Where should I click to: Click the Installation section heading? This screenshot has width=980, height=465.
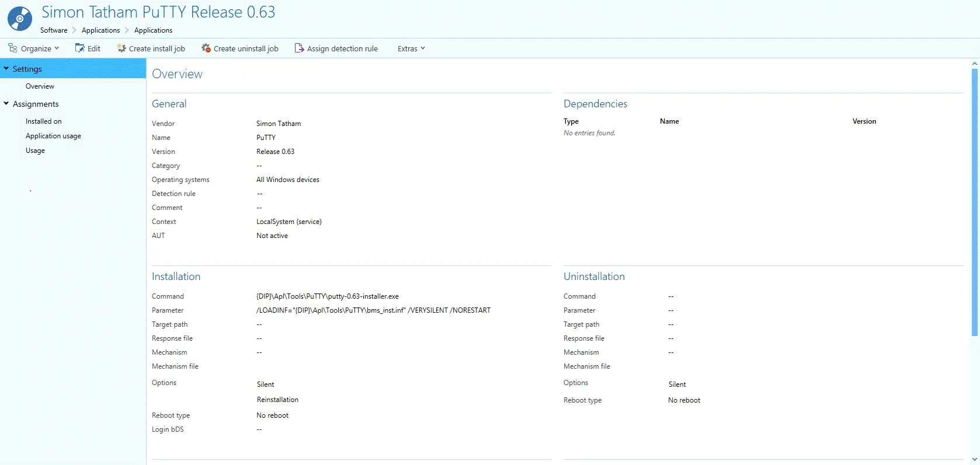(x=176, y=277)
